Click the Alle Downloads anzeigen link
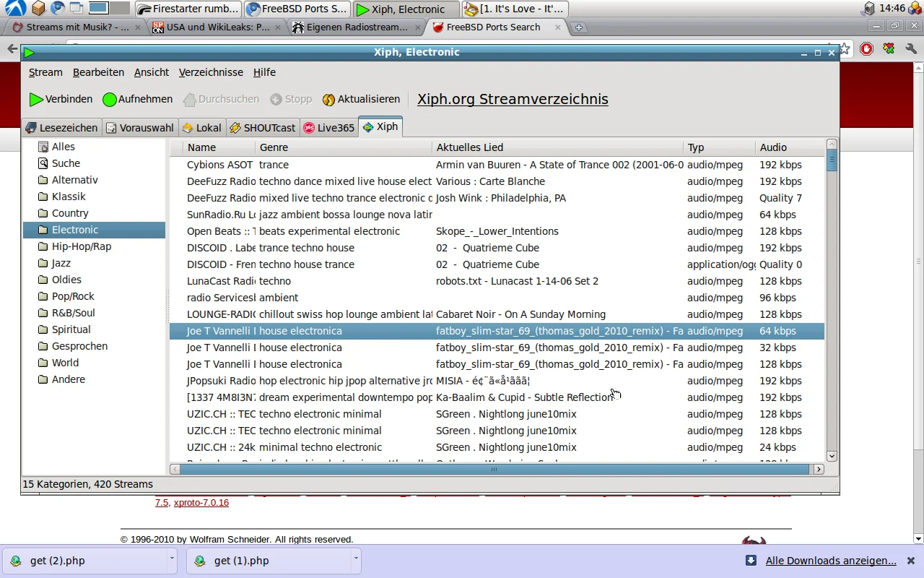Viewport: 924px width, 578px height. tap(831, 561)
